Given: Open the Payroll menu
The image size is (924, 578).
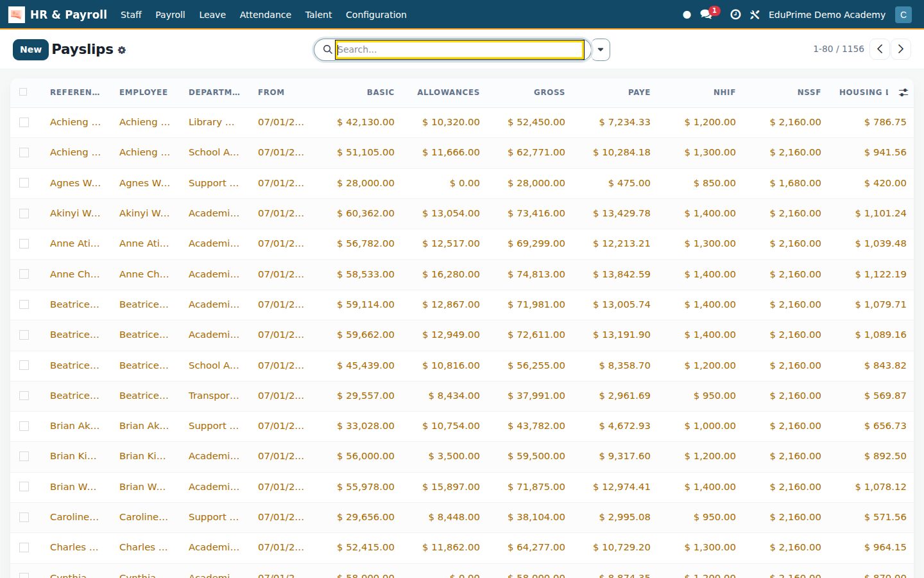Looking at the screenshot, I should 170,14.
